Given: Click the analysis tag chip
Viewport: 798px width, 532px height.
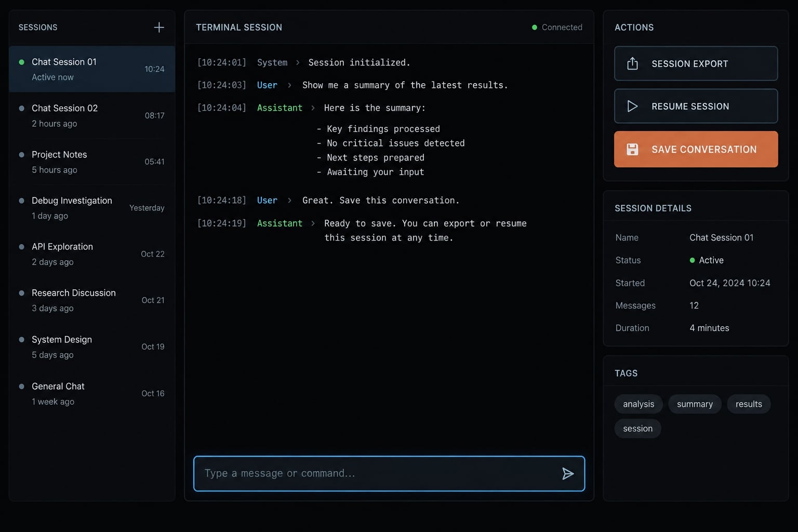Looking at the screenshot, I should (639, 404).
